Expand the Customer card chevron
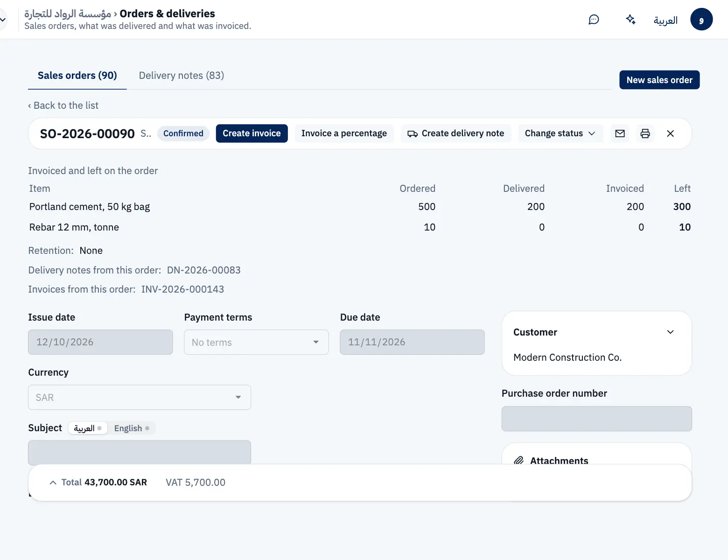The height and width of the screenshot is (560, 728). point(671,332)
